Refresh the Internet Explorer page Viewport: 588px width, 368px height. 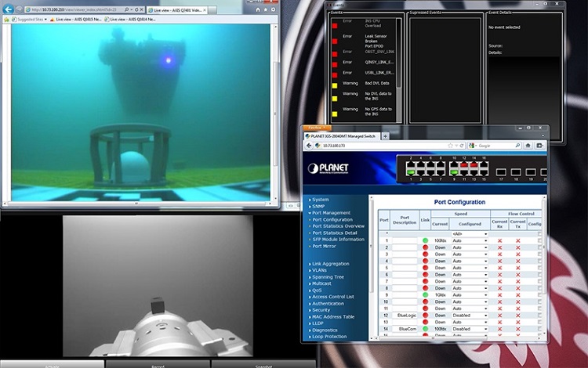click(136, 9)
